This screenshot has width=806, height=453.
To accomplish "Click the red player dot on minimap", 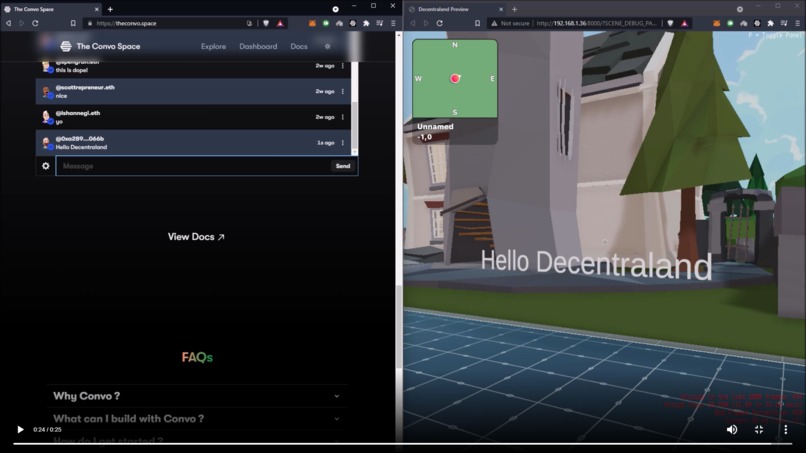I will (x=455, y=79).
